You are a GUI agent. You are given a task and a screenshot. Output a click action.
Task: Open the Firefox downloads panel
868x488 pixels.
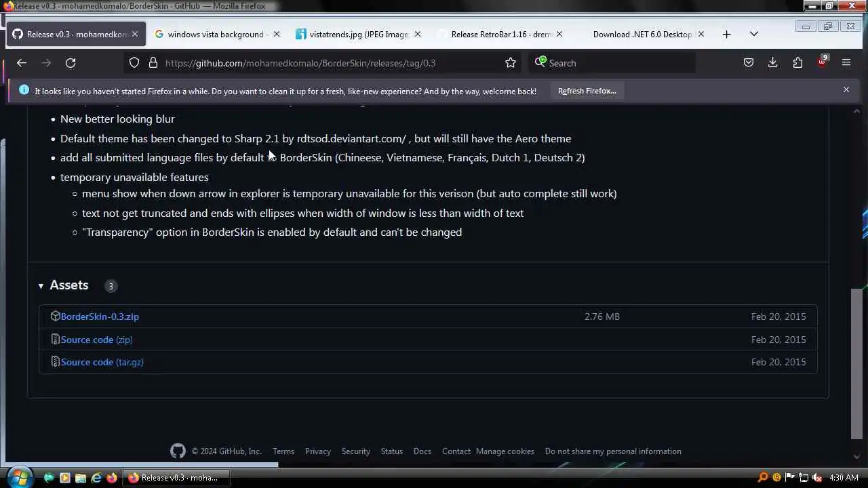pyautogui.click(x=773, y=63)
